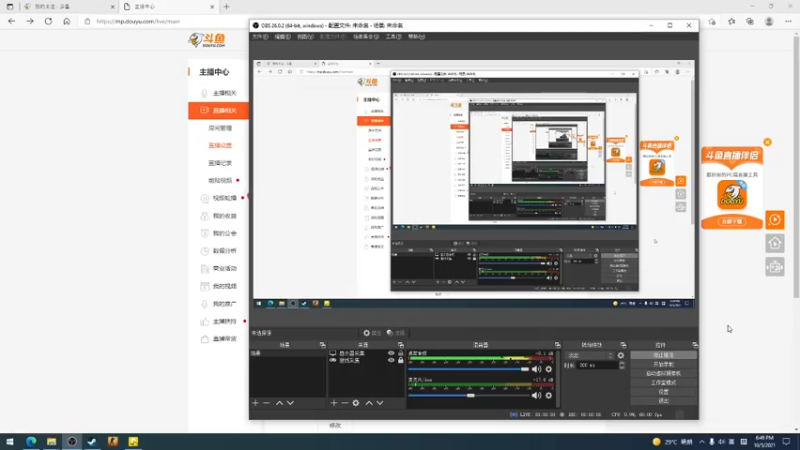The width and height of the screenshot is (800, 450).
Task: Open 房间管理 link in sidebar
Action: (x=220, y=128)
